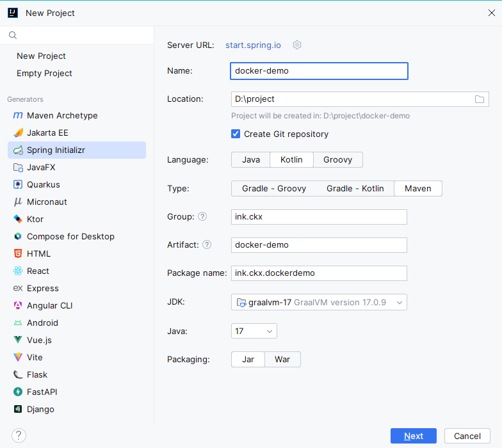Choose Groovy as the language
502x448 pixels.
(x=338, y=160)
